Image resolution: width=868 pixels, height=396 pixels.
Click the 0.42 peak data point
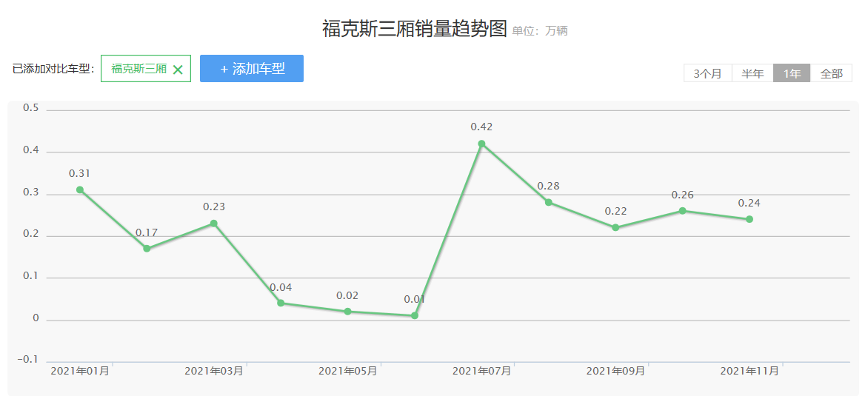[x=481, y=144]
